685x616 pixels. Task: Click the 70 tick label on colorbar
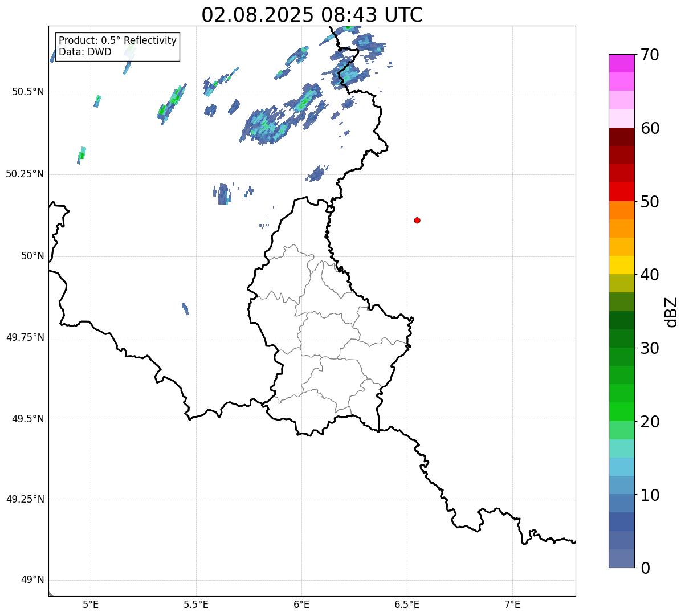(650, 55)
